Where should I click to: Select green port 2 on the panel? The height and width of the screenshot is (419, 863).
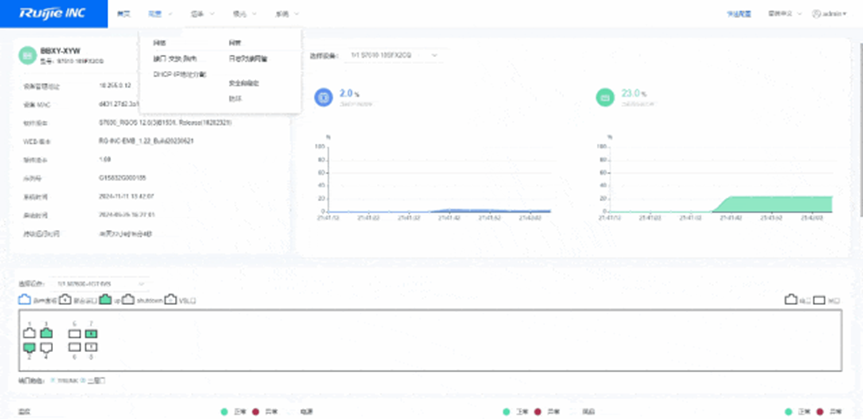(x=29, y=347)
